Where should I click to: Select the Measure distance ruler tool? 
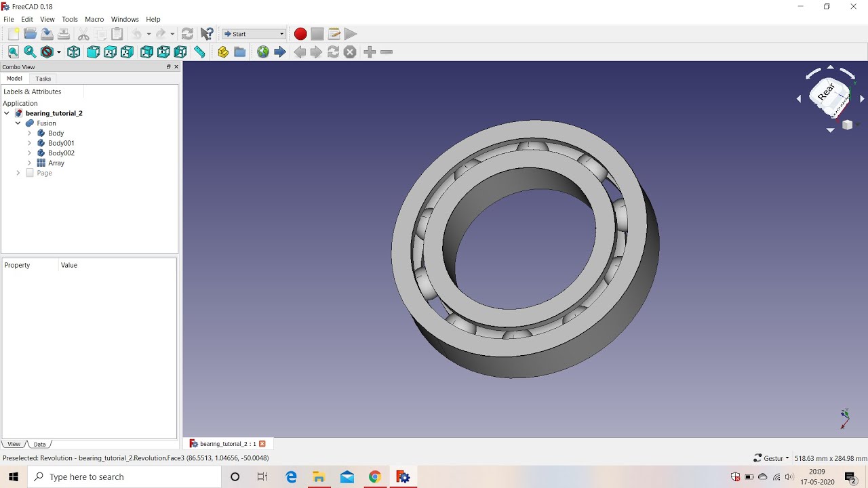199,52
